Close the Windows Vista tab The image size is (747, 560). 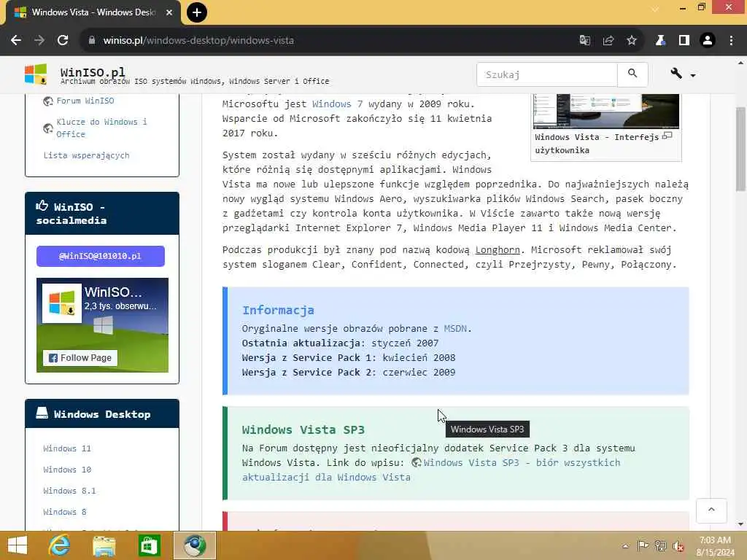click(169, 12)
